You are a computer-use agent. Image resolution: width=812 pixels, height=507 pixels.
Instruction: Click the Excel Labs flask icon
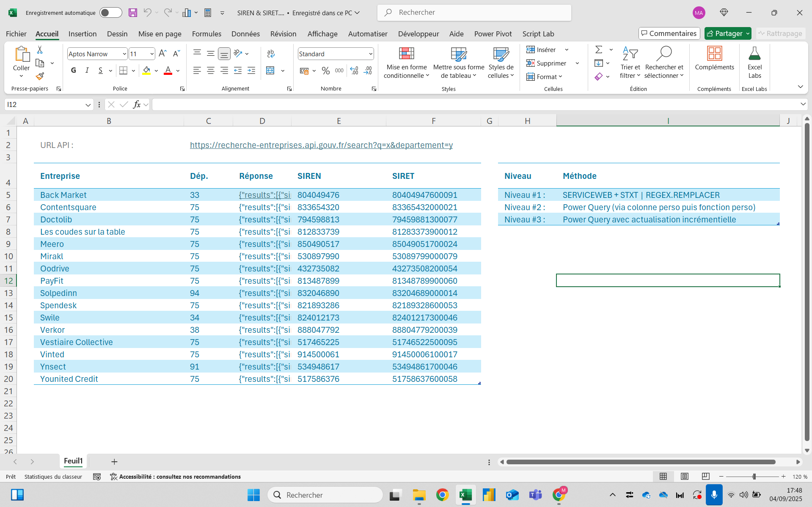click(754, 54)
